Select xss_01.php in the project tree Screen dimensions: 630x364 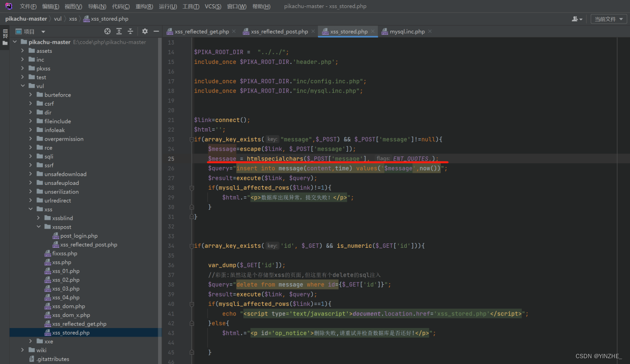click(85, 271)
